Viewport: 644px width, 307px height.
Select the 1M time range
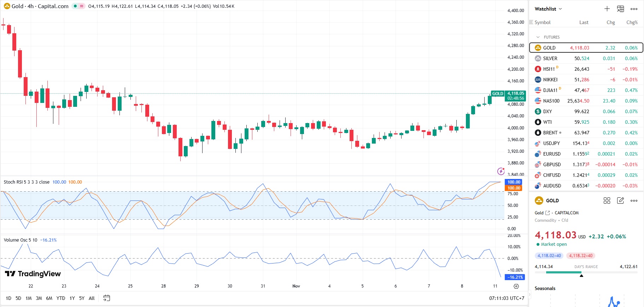(29, 298)
